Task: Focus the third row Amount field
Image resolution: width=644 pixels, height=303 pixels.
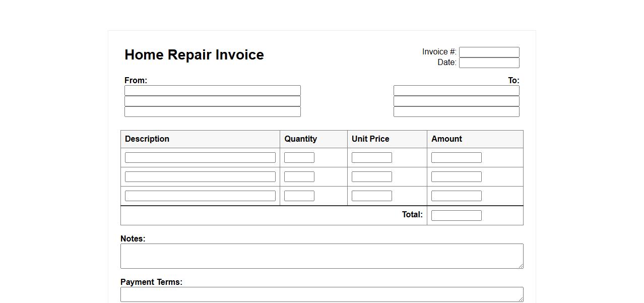Action: pyautogui.click(x=456, y=196)
